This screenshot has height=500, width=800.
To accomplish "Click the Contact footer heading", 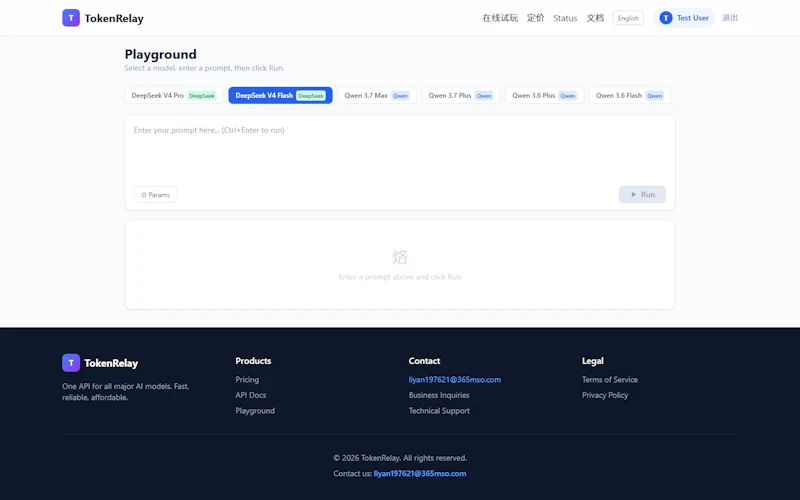I will (x=424, y=361).
